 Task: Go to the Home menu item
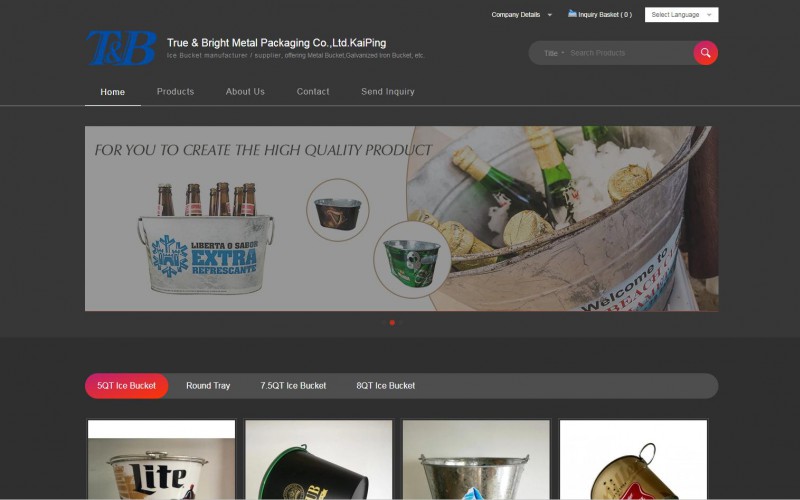[x=113, y=92]
